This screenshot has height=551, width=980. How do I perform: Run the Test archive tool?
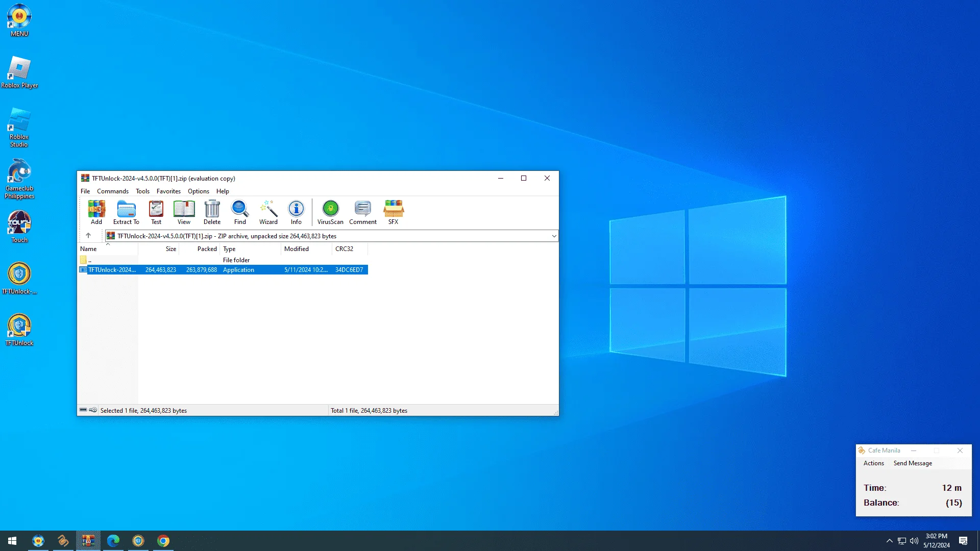point(156,212)
